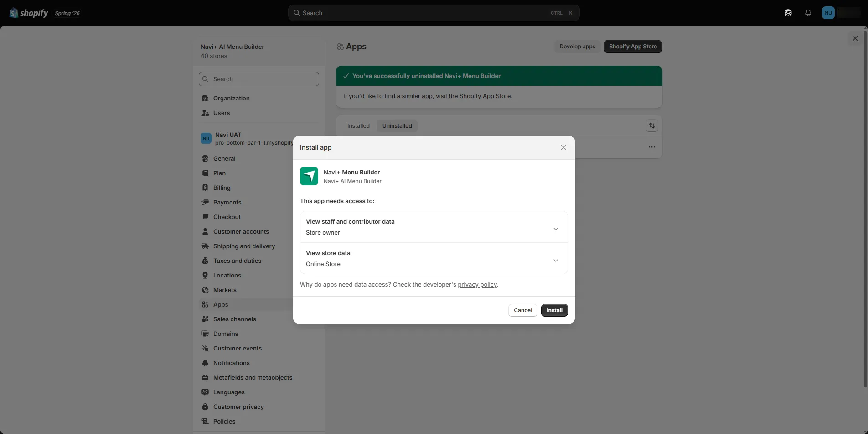Click the Shopify logo in top bar

click(29, 13)
